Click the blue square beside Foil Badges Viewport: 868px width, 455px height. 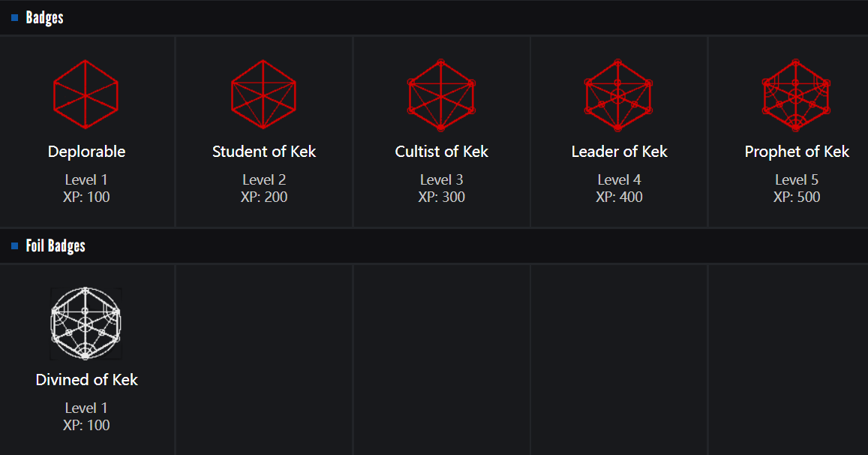click(14, 246)
